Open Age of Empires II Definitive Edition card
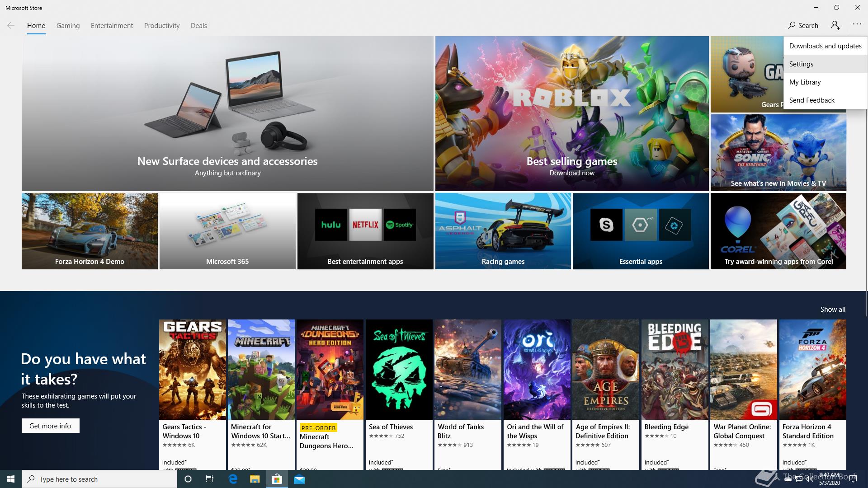The image size is (868, 488). click(606, 394)
